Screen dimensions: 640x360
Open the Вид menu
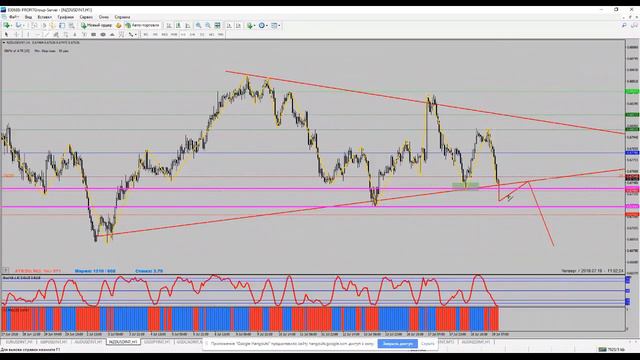(x=28, y=17)
